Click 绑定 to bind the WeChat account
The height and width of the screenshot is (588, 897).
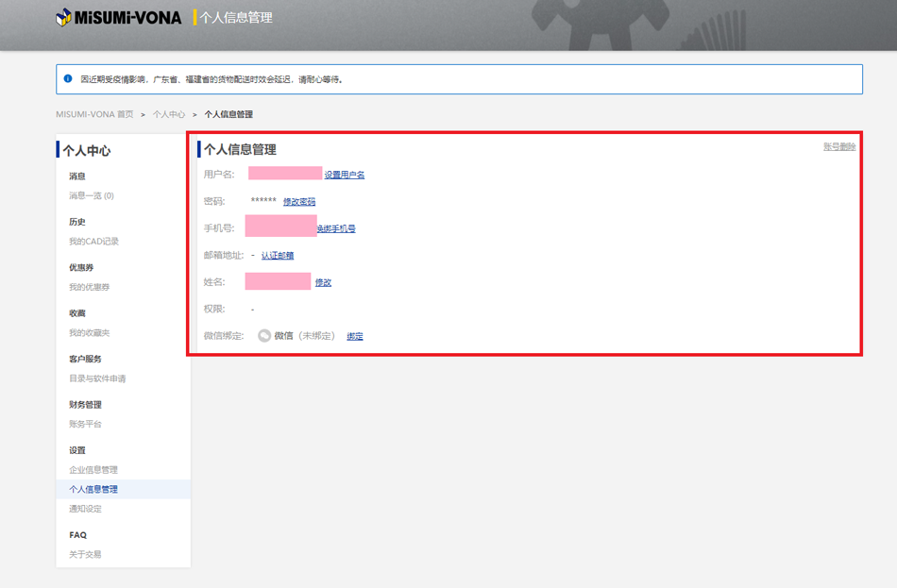[x=355, y=336]
